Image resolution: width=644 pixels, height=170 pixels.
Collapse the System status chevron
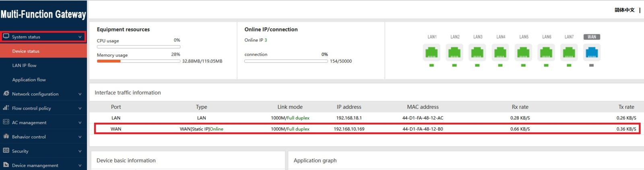click(x=80, y=37)
